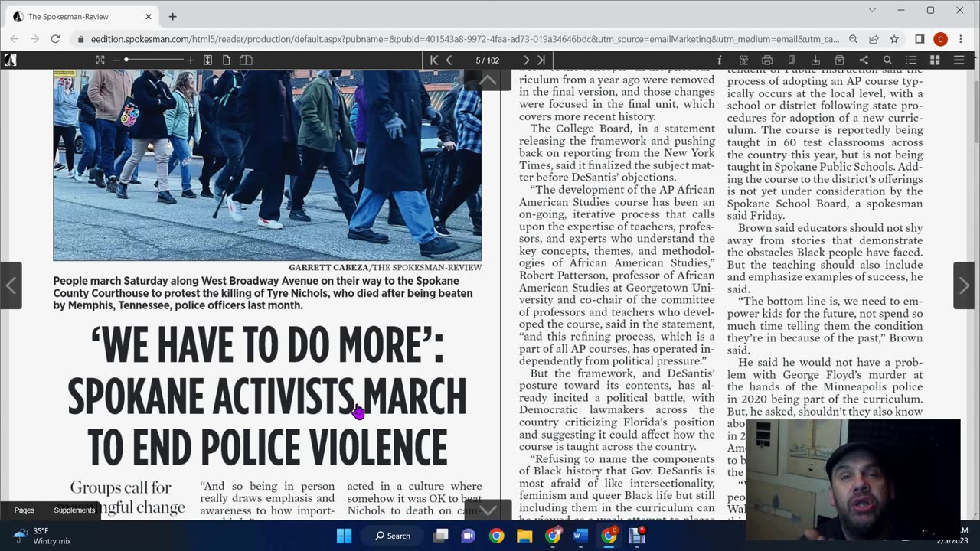
Task: Open Task View on the taskbar
Action: [x=441, y=536]
